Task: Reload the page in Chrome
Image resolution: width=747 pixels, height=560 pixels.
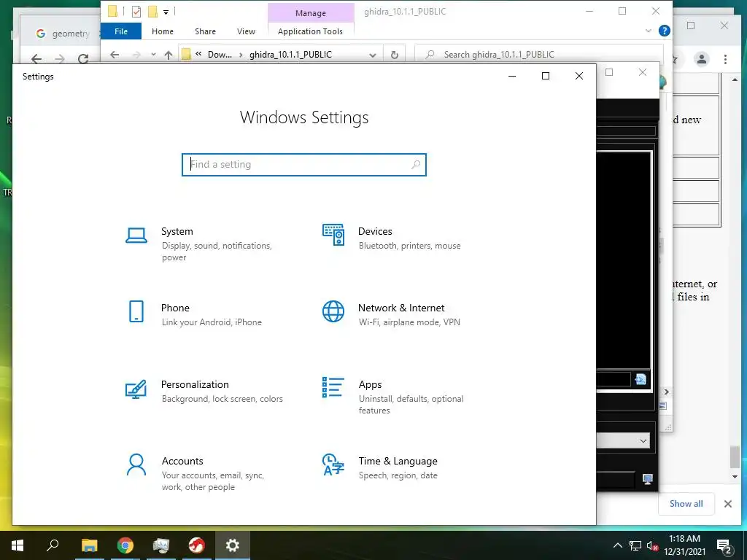Action: click(x=83, y=59)
